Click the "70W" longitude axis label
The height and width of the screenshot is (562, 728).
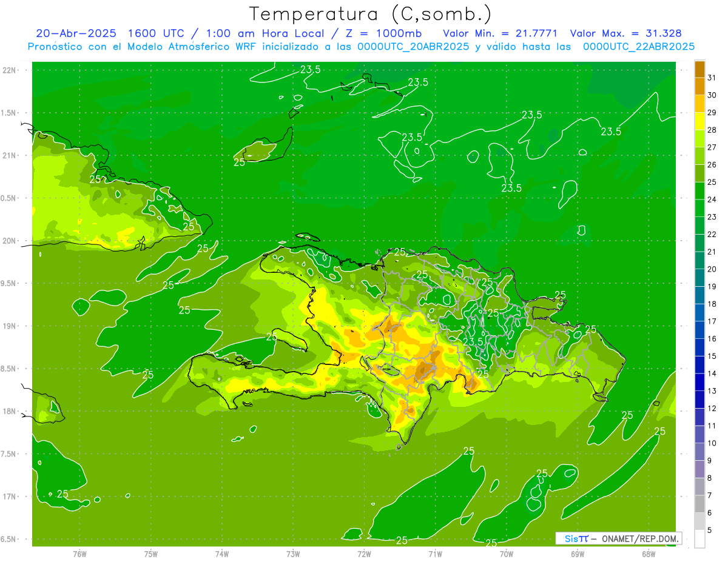(507, 554)
